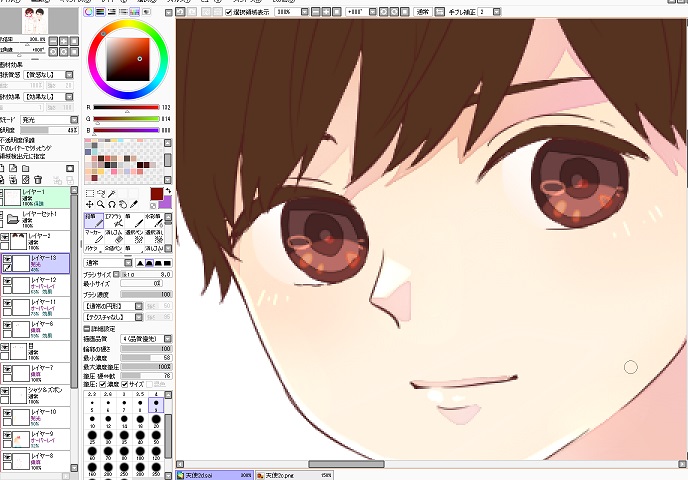This screenshot has width=688, height=480.
Task: Hide レイヤー10 with its eye icon
Action: [7, 413]
